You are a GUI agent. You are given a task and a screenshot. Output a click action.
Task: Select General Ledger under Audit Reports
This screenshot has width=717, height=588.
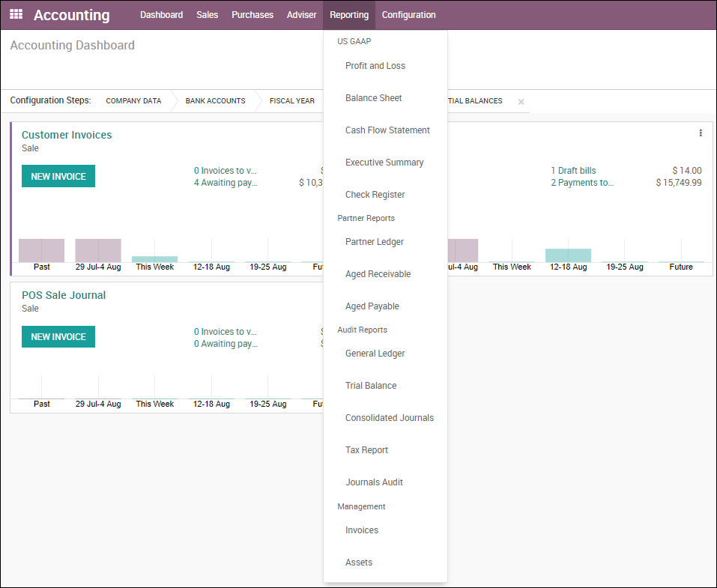[375, 354]
